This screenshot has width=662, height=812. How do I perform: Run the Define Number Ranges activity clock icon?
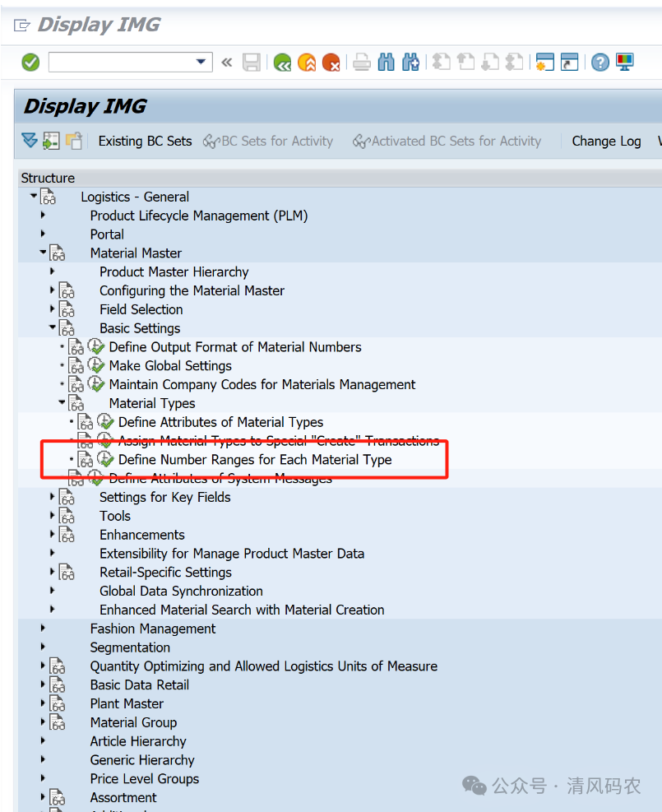pos(105,460)
